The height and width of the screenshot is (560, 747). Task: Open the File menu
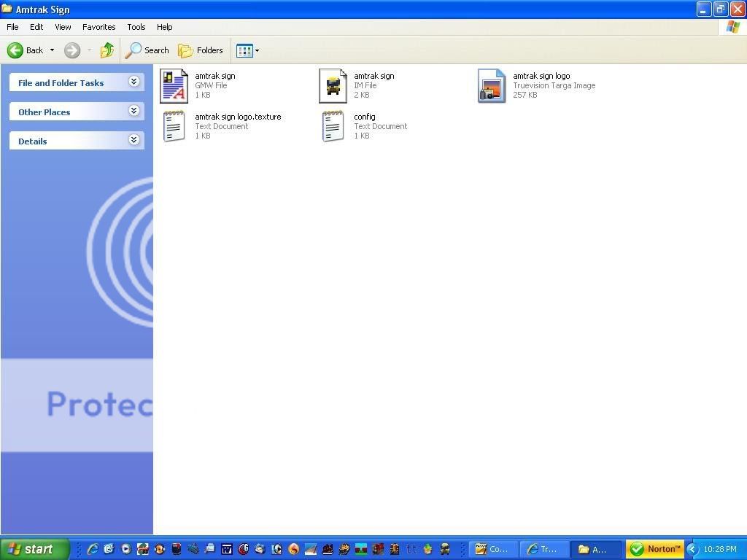tap(12, 27)
